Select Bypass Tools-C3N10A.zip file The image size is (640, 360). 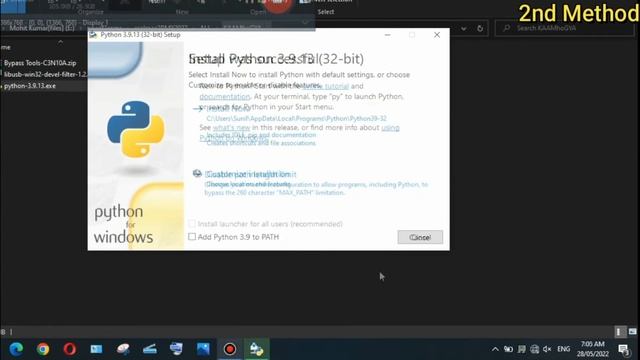coord(40,63)
